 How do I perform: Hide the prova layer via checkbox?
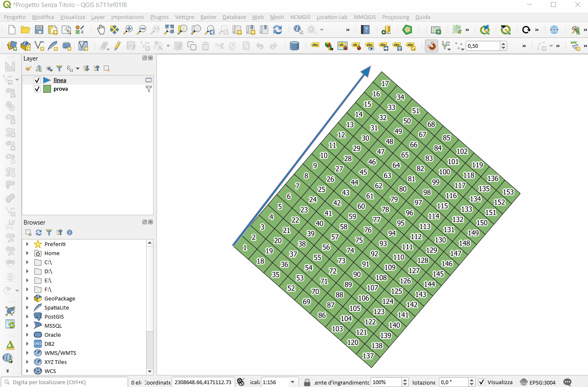[37, 89]
